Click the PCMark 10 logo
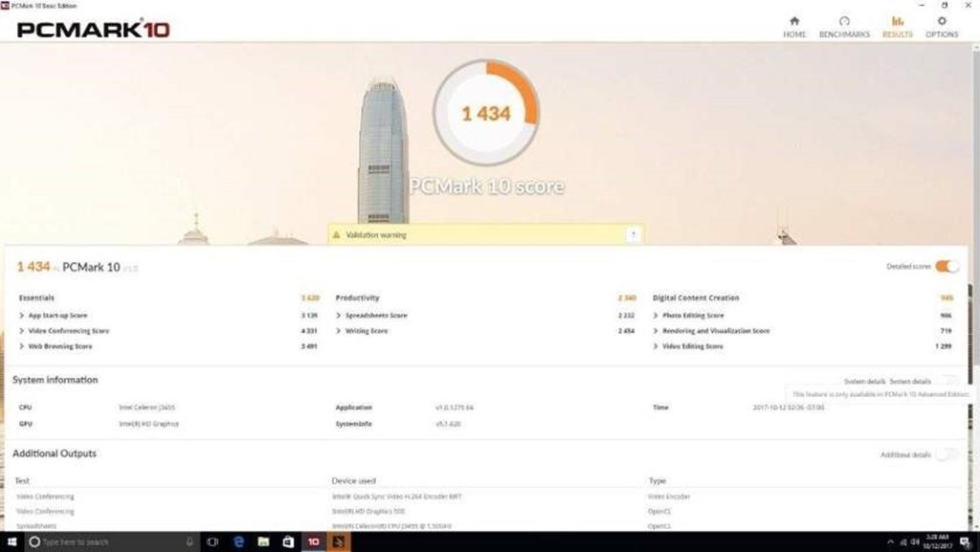The height and width of the screenshot is (552, 980). 93,29
